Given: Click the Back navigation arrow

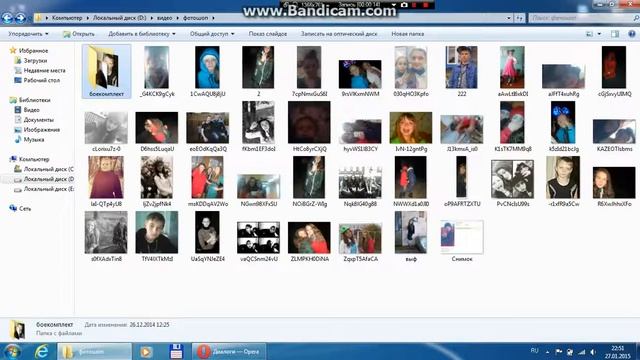Looking at the screenshot, I should pyautogui.click(x=7, y=18).
